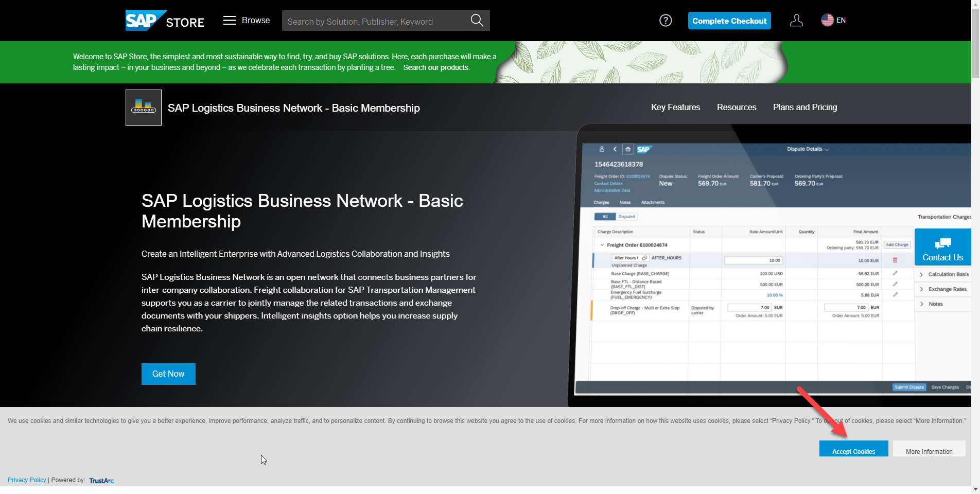This screenshot has height=494, width=980.
Task: Click the Complete Checkout button
Action: 729,21
